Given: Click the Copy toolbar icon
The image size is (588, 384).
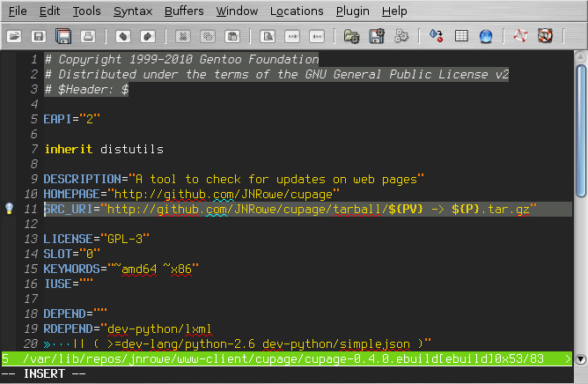Looking at the screenshot, I should point(208,36).
